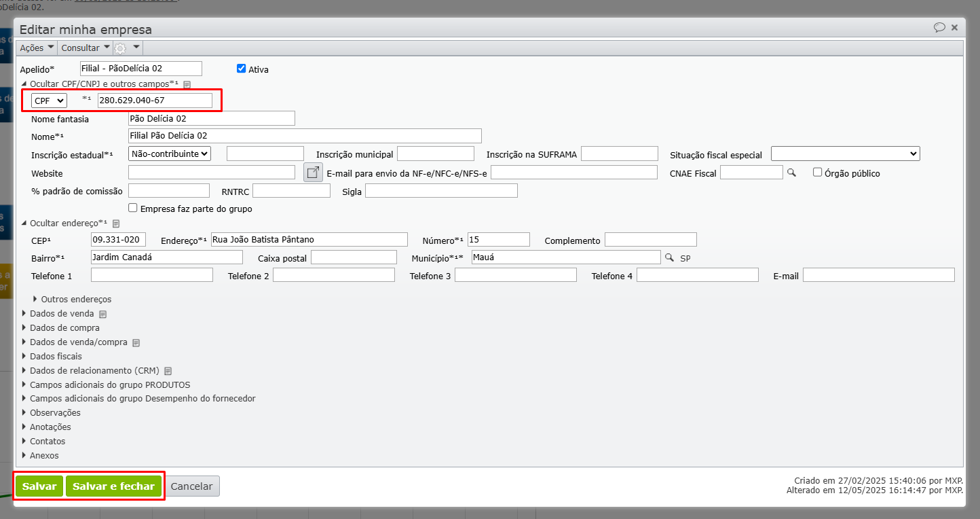The height and width of the screenshot is (519, 980).
Task: Enable the Órgão público checkbox
Action: [x=818, y=173]
